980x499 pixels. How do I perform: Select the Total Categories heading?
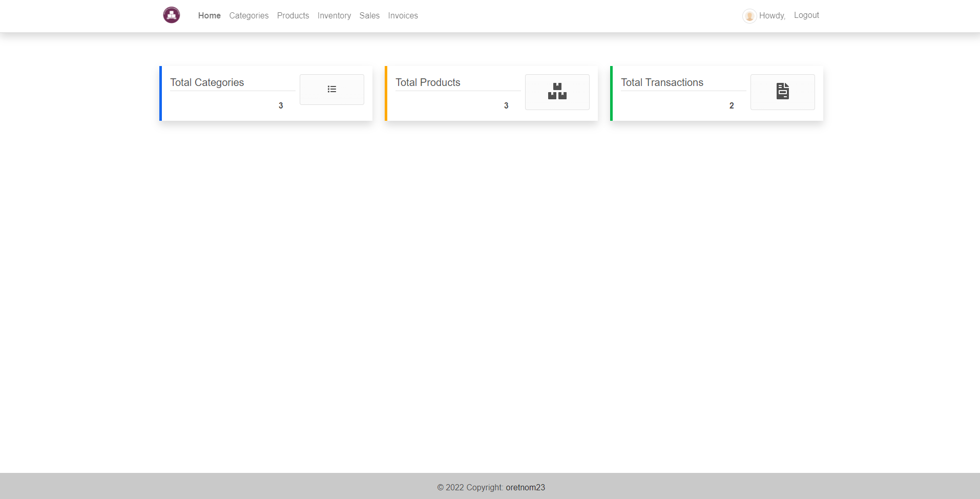pyautogui.click(x=207, y=82)
